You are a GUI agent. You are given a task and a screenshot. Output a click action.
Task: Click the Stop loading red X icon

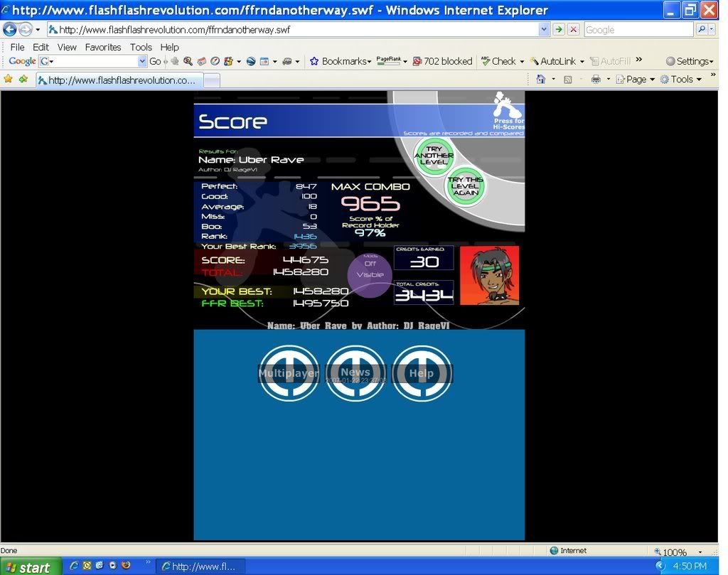(x=573, y=30)
